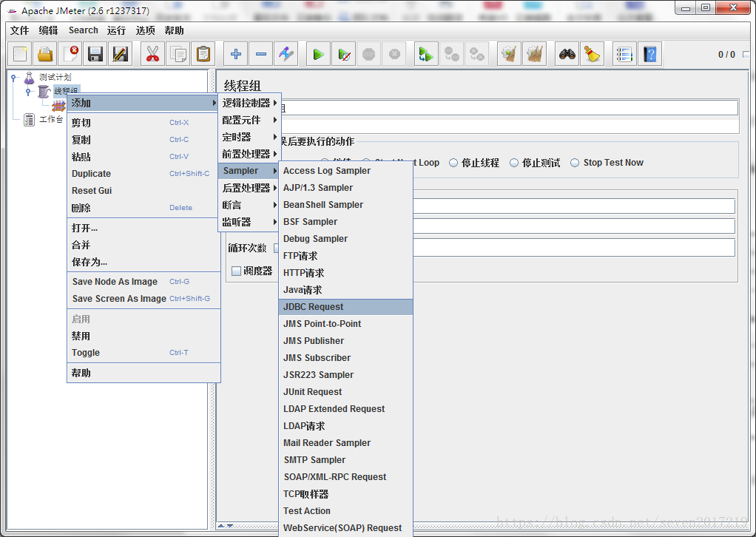Click the New test plan icon
This screenshot has width=756, height=537.
[20, 54]
